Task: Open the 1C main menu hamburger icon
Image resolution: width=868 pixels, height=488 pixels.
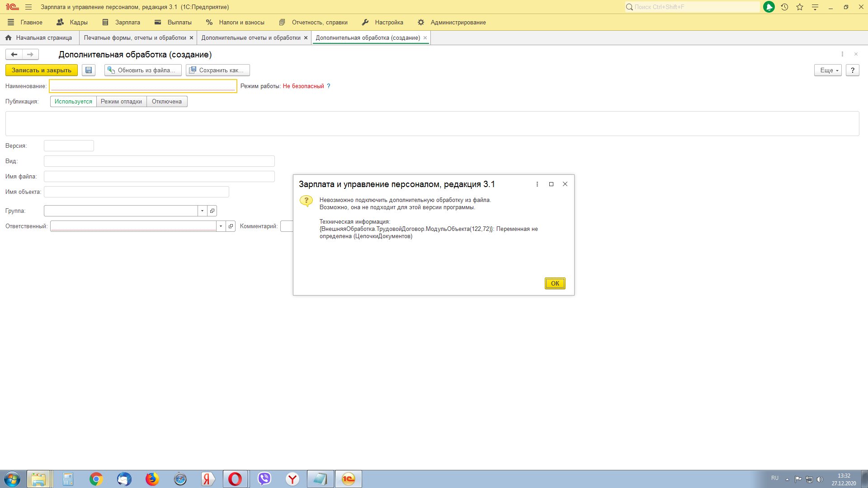Action: coord(28,7)
